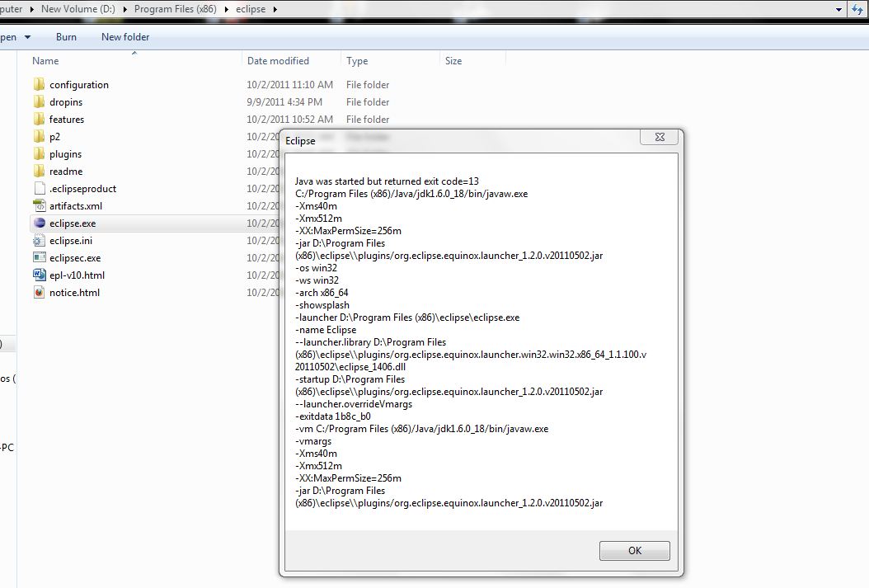
Task: Expand the breadcrumb arrow after New Volume (D:)
Action: [124, 9]
